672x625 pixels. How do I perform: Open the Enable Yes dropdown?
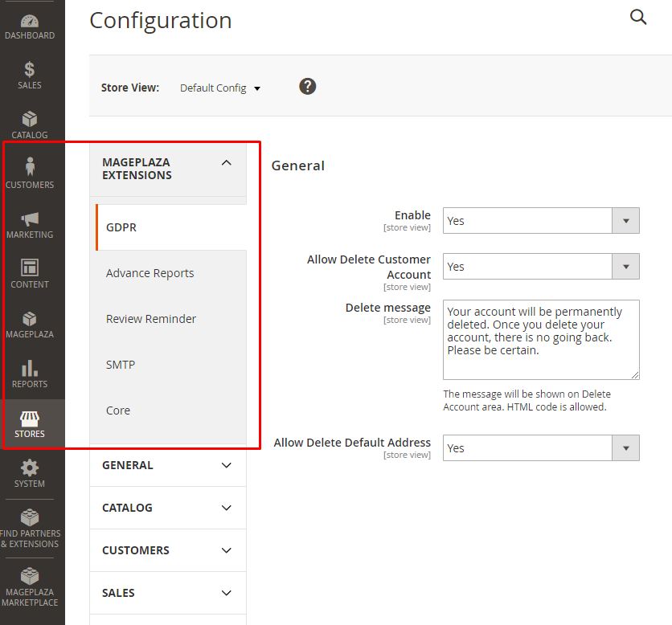pyautogui.click(x=540, y=221)
